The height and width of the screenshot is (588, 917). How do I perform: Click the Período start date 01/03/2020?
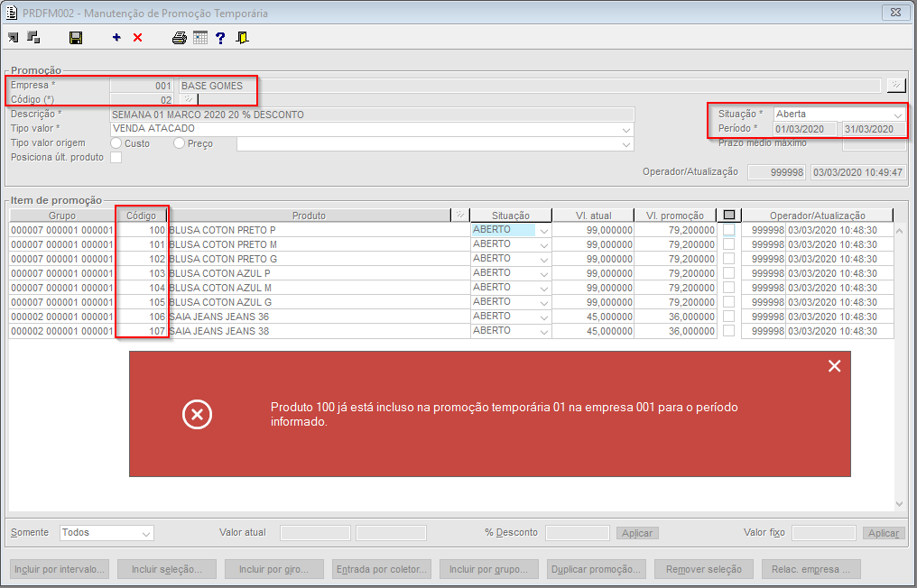[805, 129]
